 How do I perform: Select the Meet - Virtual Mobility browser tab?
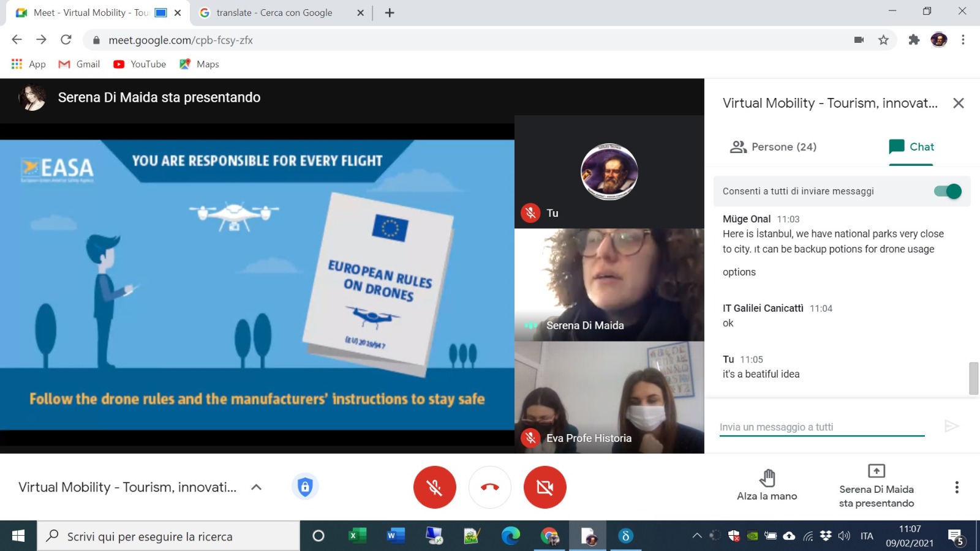[92, 13]
